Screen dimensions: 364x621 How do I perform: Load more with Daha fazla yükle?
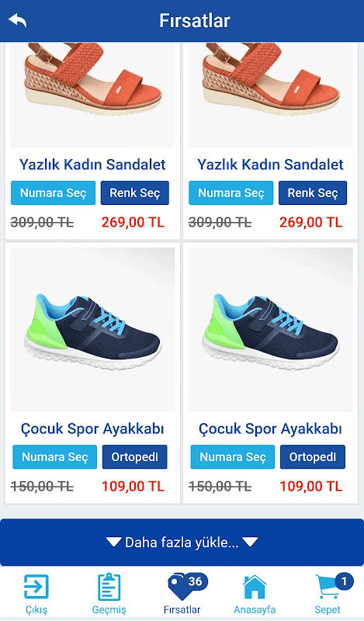[x=182, y=542]
